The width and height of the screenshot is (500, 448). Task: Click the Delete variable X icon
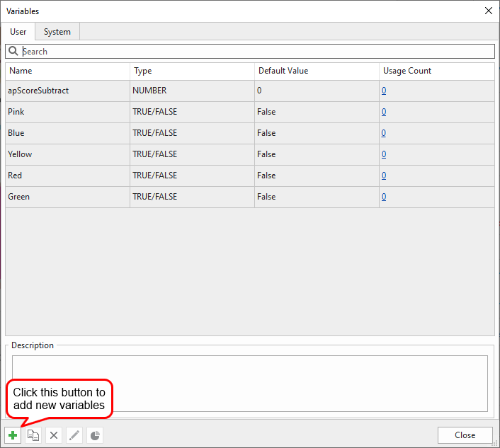54,435
